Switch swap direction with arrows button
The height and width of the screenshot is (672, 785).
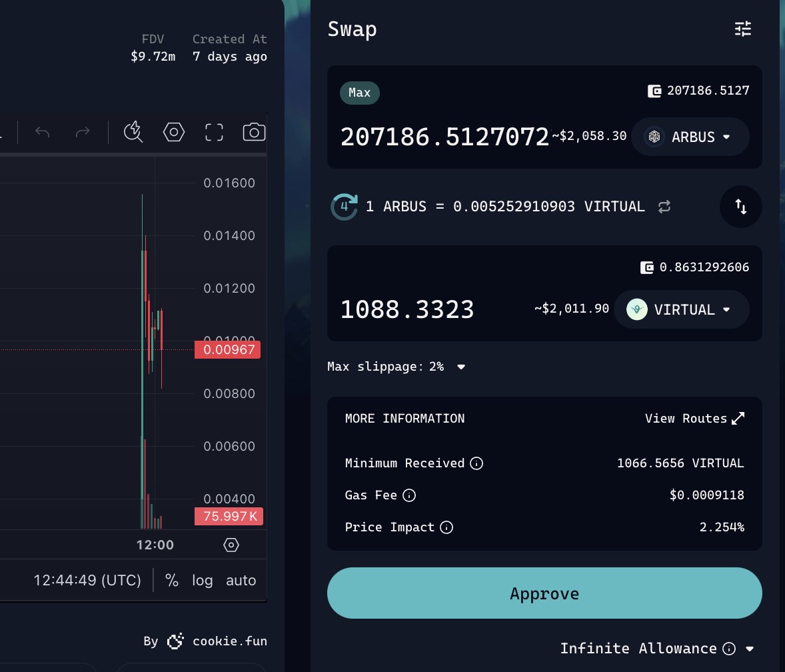click(740, 207)
